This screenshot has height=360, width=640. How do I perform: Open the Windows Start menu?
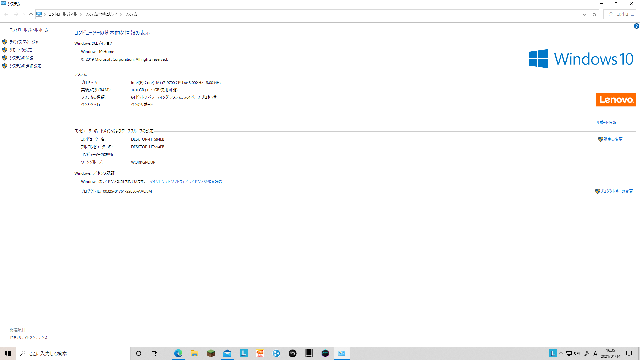pos(8,353)
